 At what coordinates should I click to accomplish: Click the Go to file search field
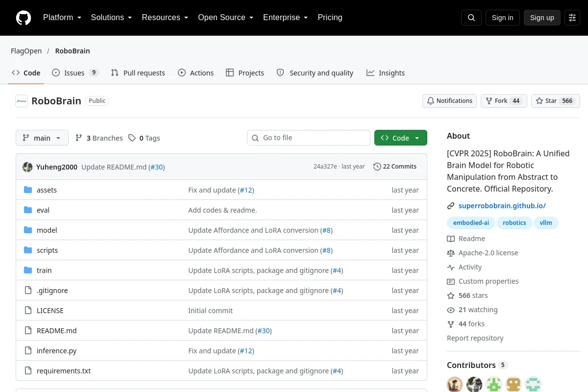309,138
